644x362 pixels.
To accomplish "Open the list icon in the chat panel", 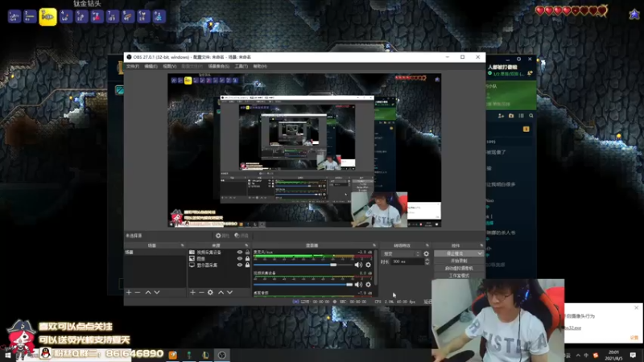I will (x=521, y=116).
